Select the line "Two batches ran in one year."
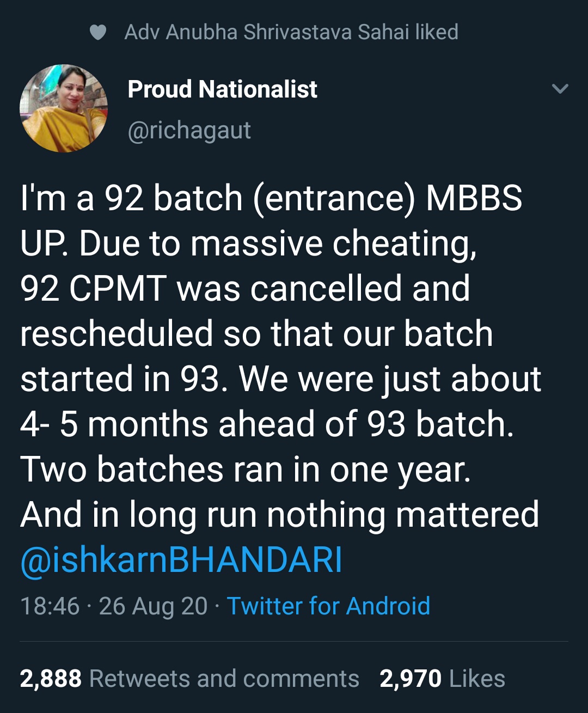This screenshot has width=588, height=713. click(x=246, y=470)
